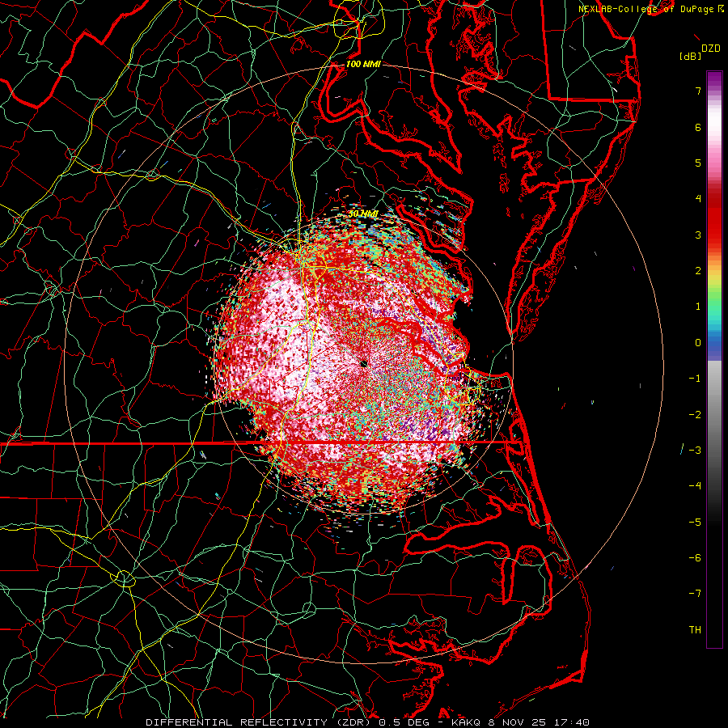Viewport: 728px width, 728px height.
Task: Click the 4 dB mark on color scale
Action: pos(698,199)
